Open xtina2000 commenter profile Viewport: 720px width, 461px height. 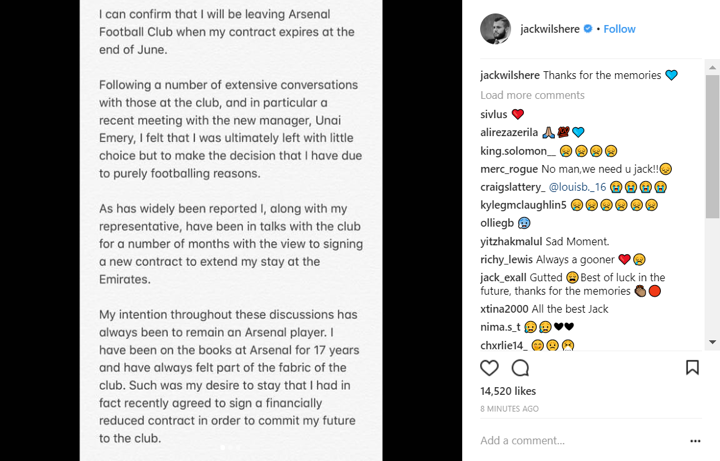504,309
